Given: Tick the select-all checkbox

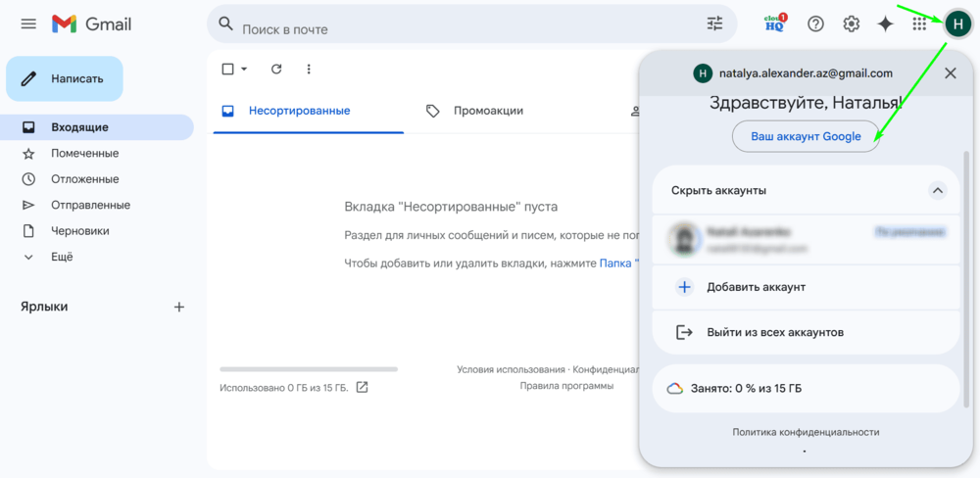Looking at the screenshot, I should [x=228, y=69].
